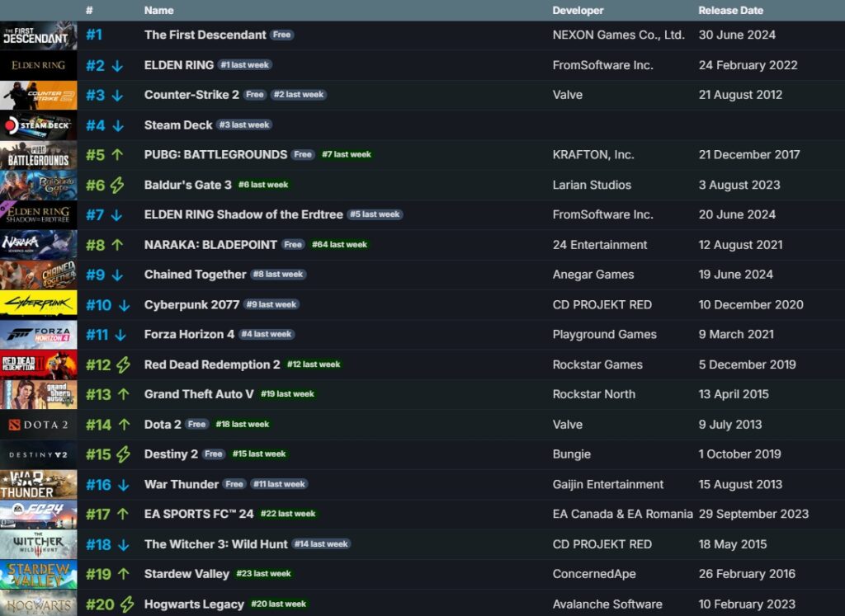Open FromSoftware Inc. developer for ELDEN RING

point(602,65)
